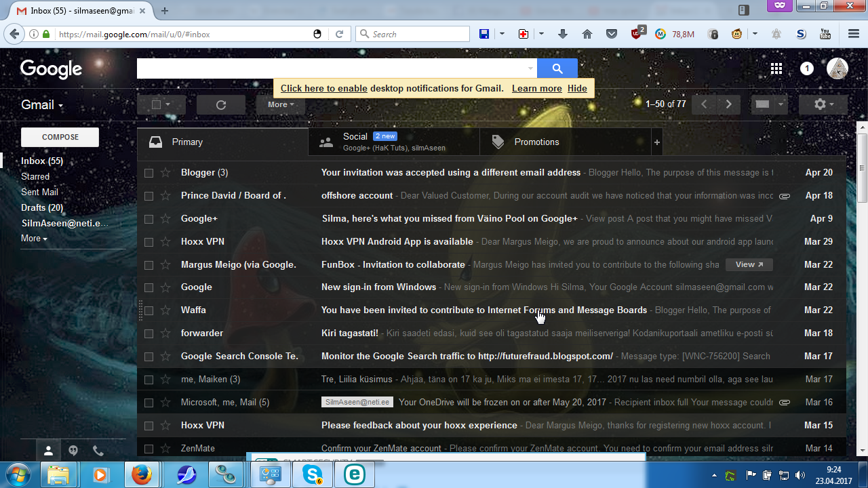Viewport: 868px width, 488px height.
Task: Click the YouTube toolbar extension icon
Action: click(825, 34)
